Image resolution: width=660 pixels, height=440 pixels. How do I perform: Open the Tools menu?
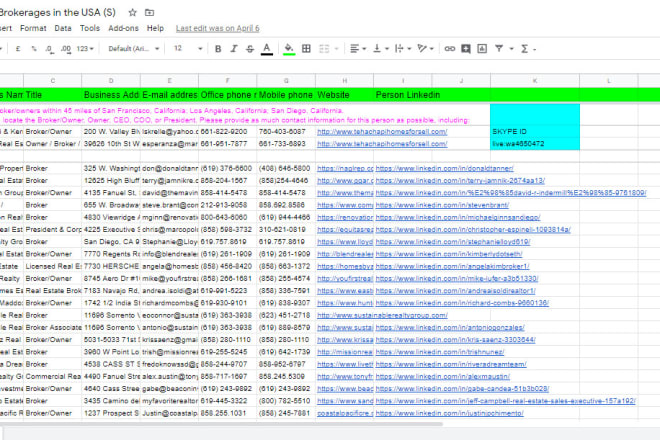pos(90,28)
